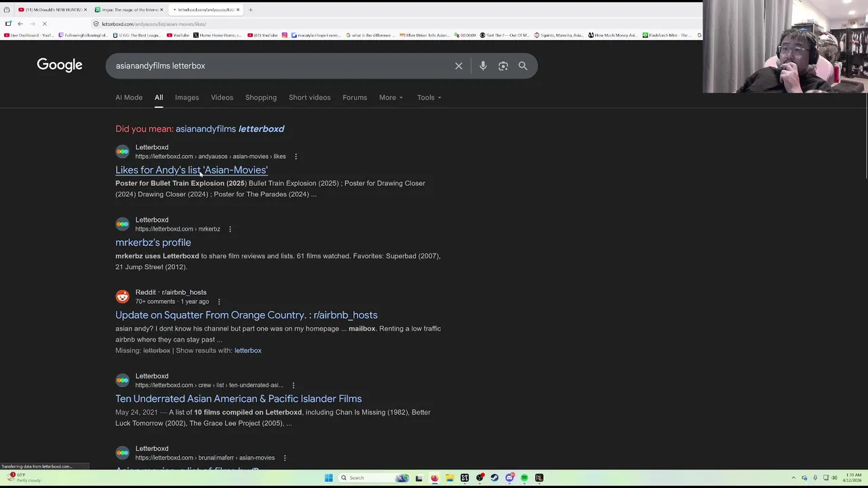The image size is (868, 488).
Task: Open Discord from the taskbar
Action: pyautogui.click(x=509, y=478)
